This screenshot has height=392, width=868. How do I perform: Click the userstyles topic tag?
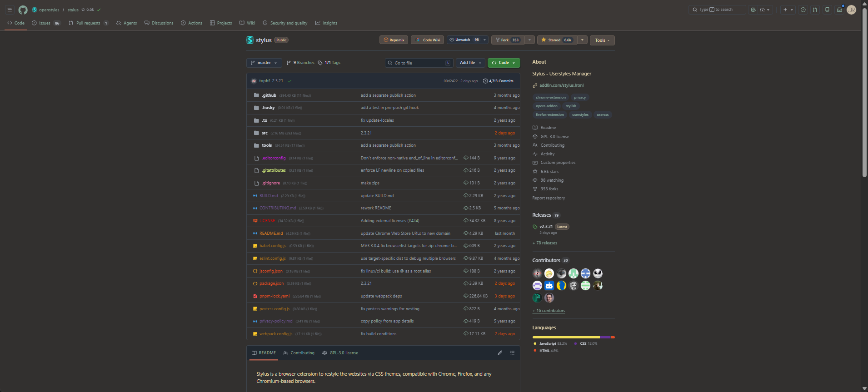click(580, 114)
